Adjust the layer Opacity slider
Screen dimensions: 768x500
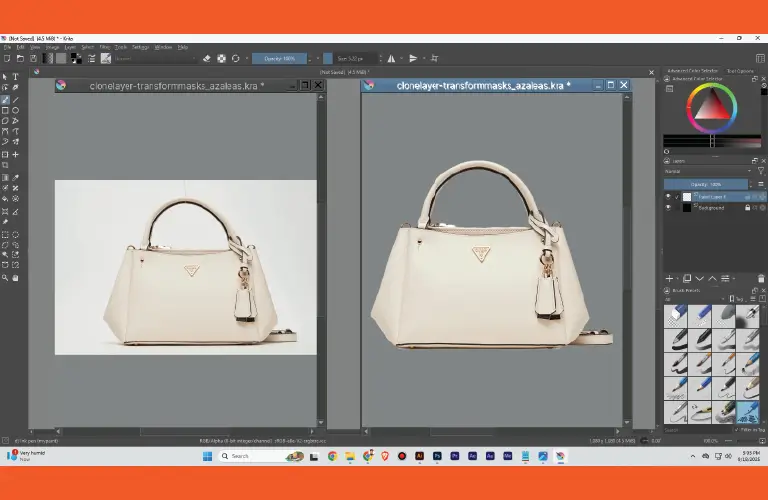click(x=706, y=185)
